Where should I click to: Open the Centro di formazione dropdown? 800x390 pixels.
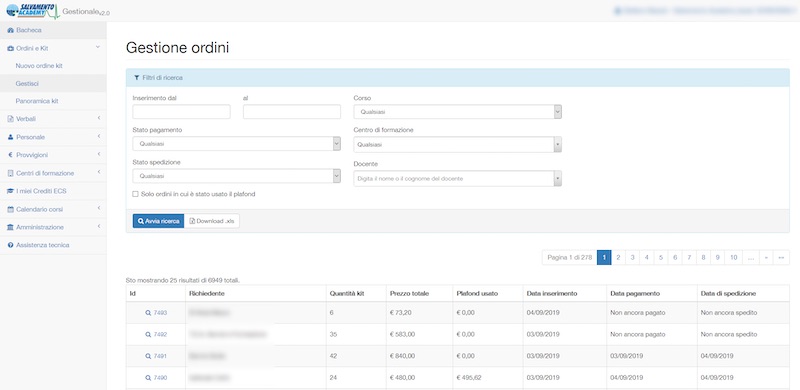tap(457, 144)
